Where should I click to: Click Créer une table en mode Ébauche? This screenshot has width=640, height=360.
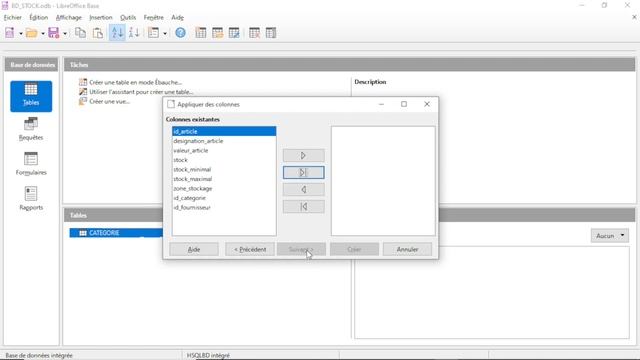pos(135,82)
